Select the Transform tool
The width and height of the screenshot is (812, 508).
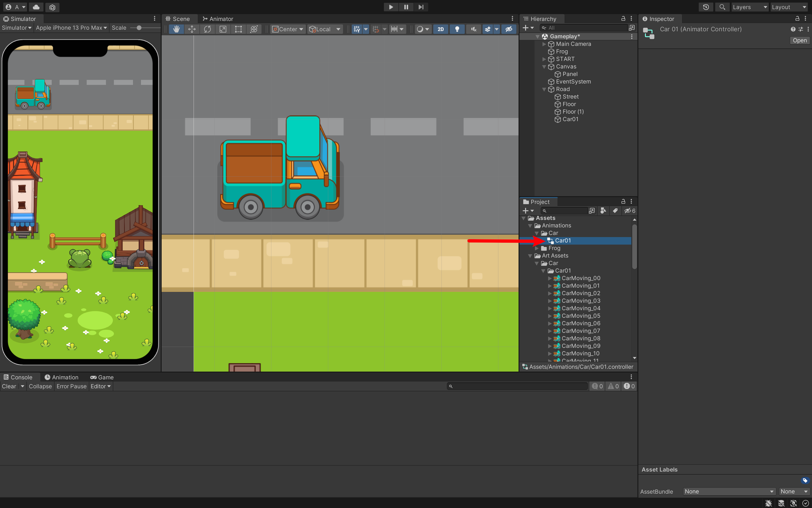tap(254, 29)
